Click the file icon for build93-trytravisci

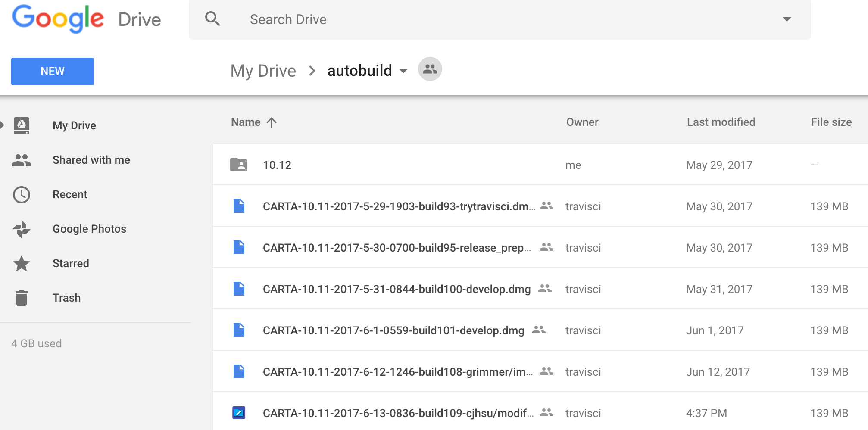[239, 206]
